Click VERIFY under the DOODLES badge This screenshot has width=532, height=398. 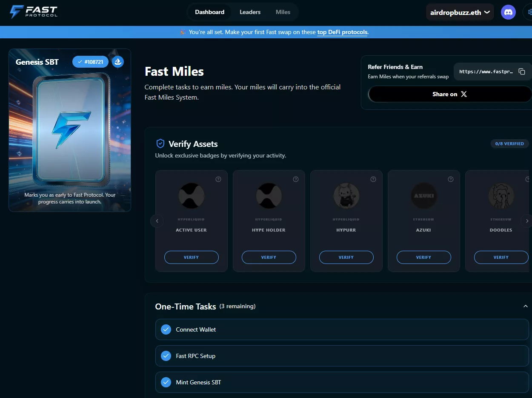pos(501,257)
